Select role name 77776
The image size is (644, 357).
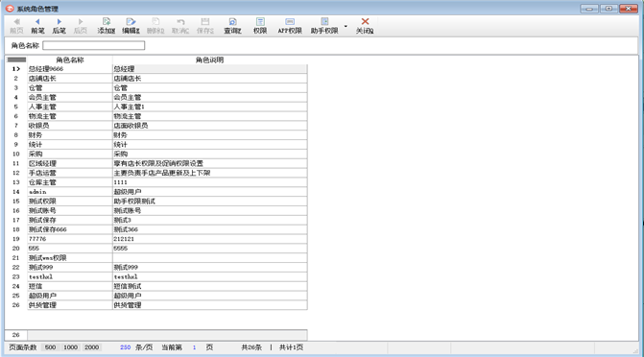(70, 239)
